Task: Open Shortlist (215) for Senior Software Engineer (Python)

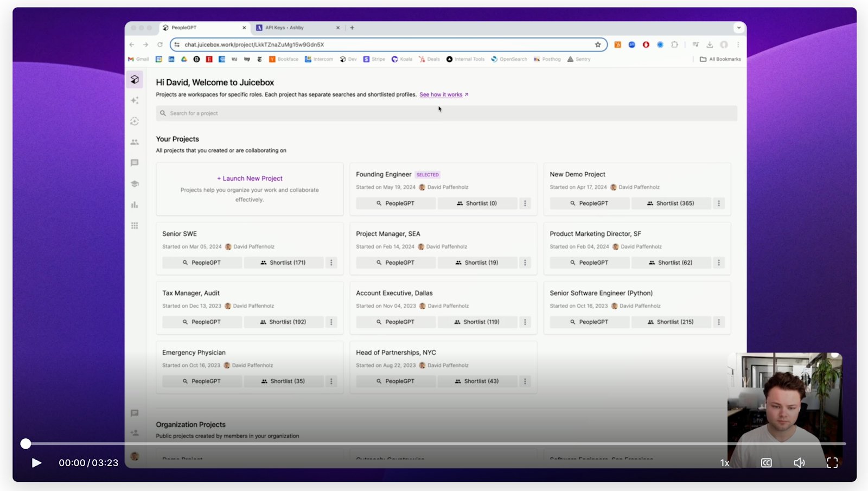Action: click(x=671, y=322)
